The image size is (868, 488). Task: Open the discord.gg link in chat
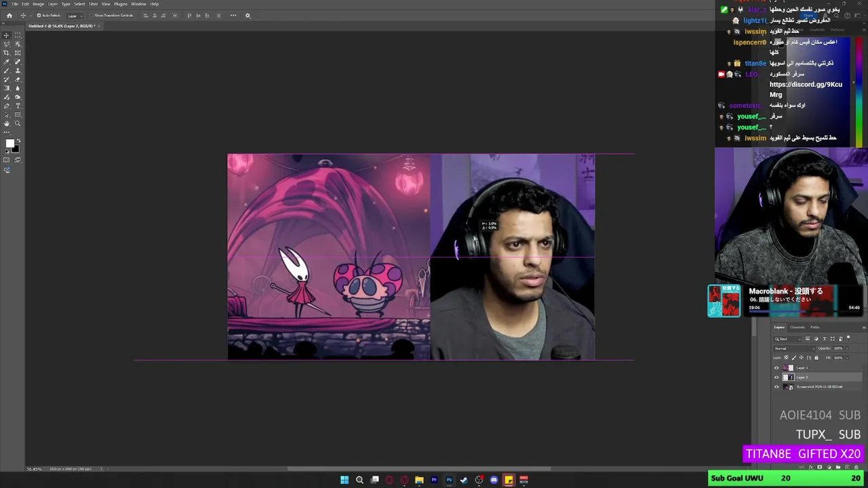806,89
